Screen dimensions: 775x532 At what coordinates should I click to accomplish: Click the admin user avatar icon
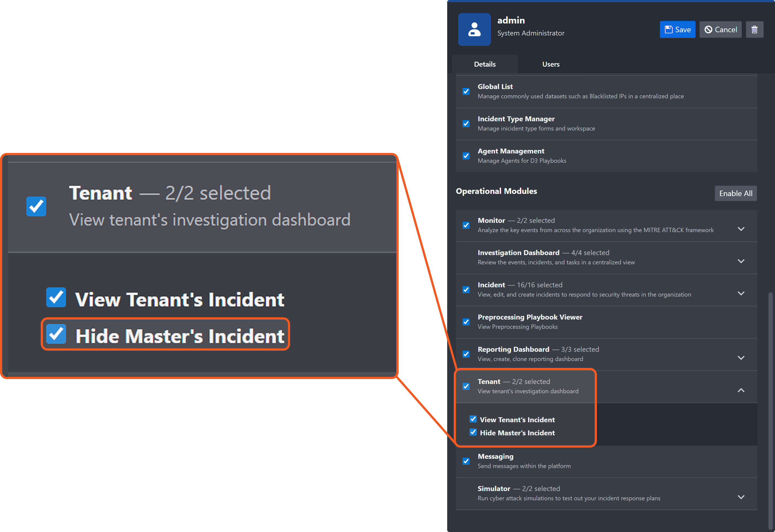(x=474, y=29)
